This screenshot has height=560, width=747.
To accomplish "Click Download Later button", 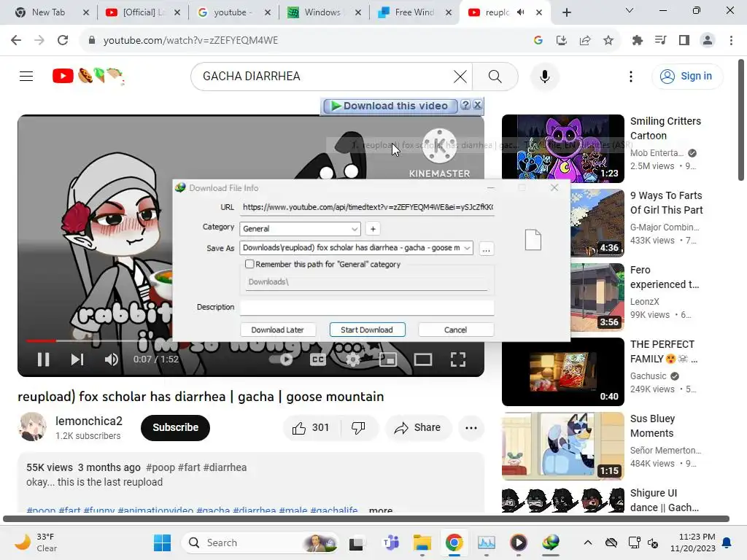I will 277,330.
